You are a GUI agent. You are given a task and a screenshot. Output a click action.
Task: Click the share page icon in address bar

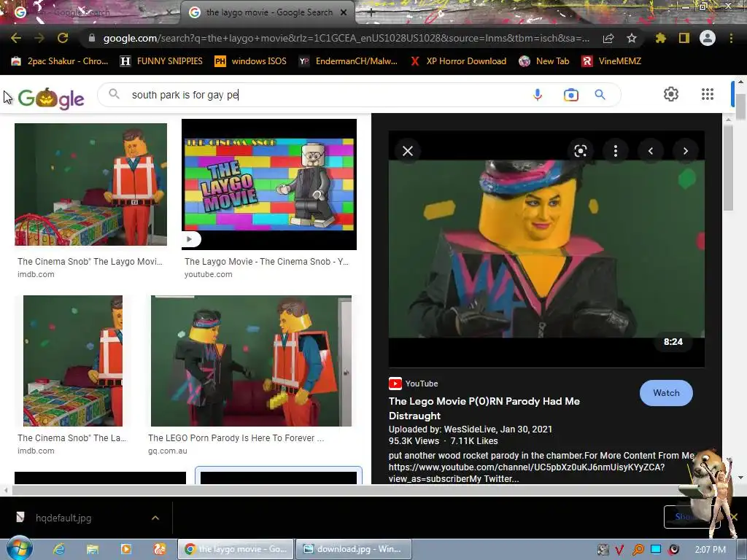tap(608, 38)
